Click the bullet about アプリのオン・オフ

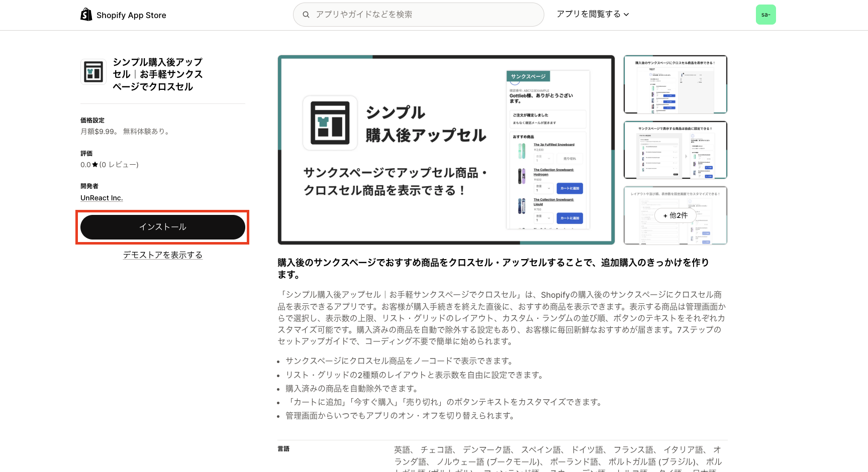point(400,416)
